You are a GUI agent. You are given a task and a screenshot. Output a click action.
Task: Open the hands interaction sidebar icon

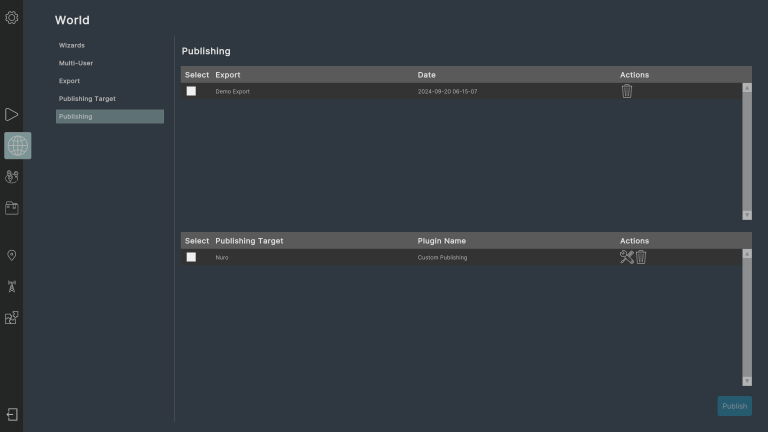12,176
